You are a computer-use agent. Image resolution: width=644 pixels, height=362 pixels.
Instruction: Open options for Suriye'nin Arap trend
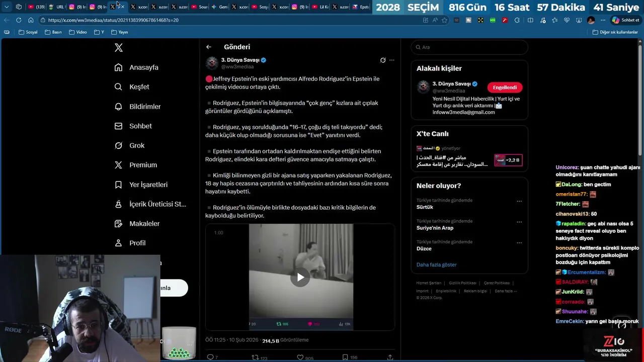click(519, 222)
